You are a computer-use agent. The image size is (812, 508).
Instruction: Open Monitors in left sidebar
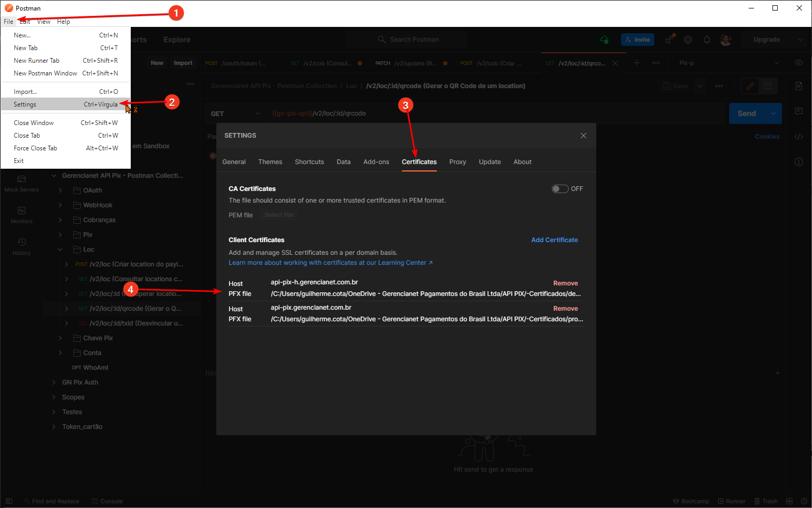22,215
